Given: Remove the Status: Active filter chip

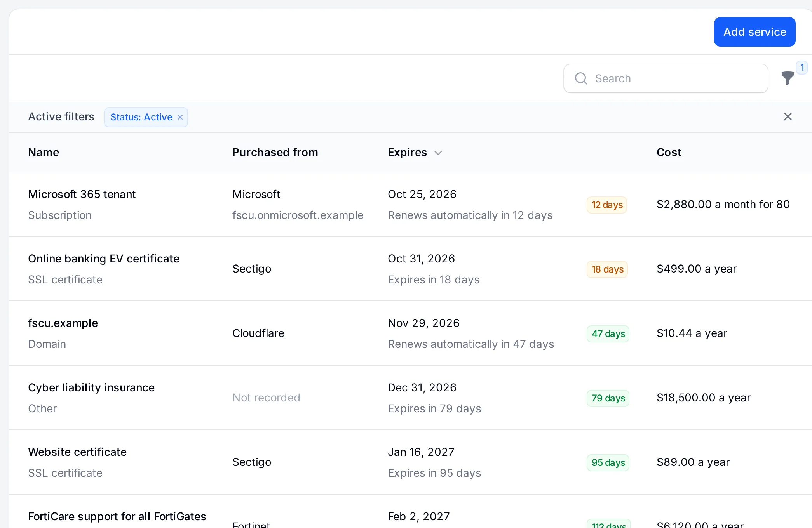Looking at the screenshot, I should click(x=180, y=117).
